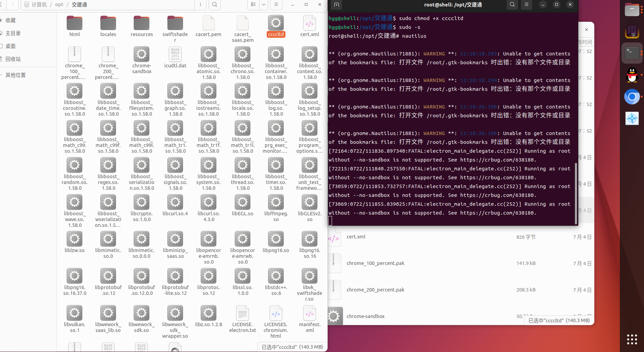Select the locales folder icon
The image size is (644, 352).
pos(108,23)
